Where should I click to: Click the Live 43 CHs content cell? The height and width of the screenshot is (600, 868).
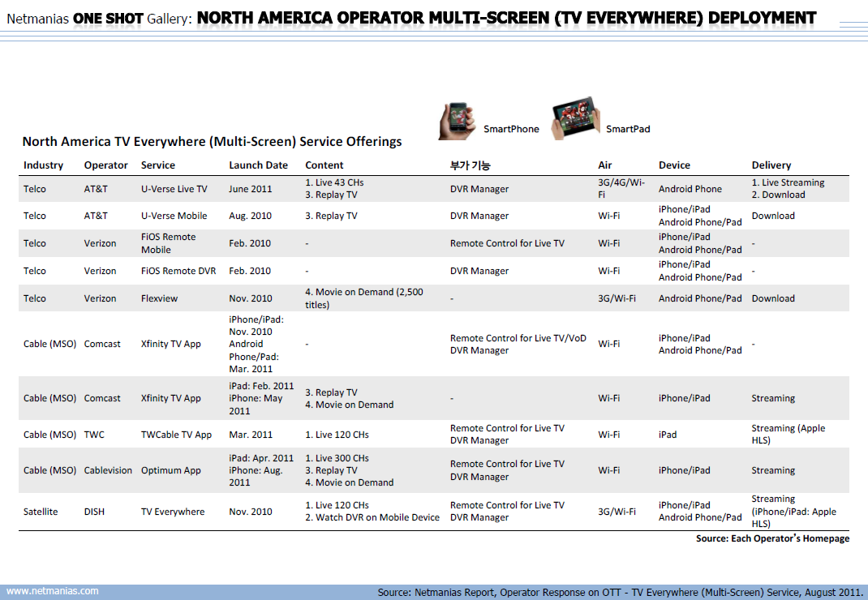click(x=334, y=182)
